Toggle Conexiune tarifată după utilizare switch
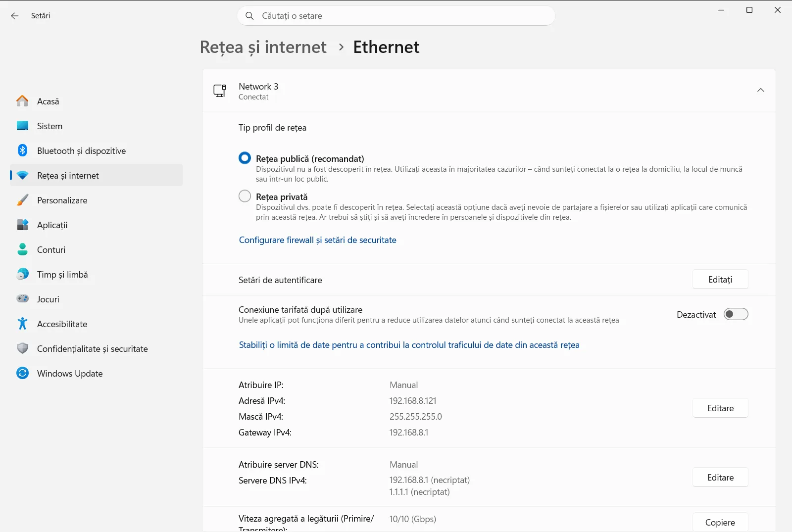 pos(736,314)
